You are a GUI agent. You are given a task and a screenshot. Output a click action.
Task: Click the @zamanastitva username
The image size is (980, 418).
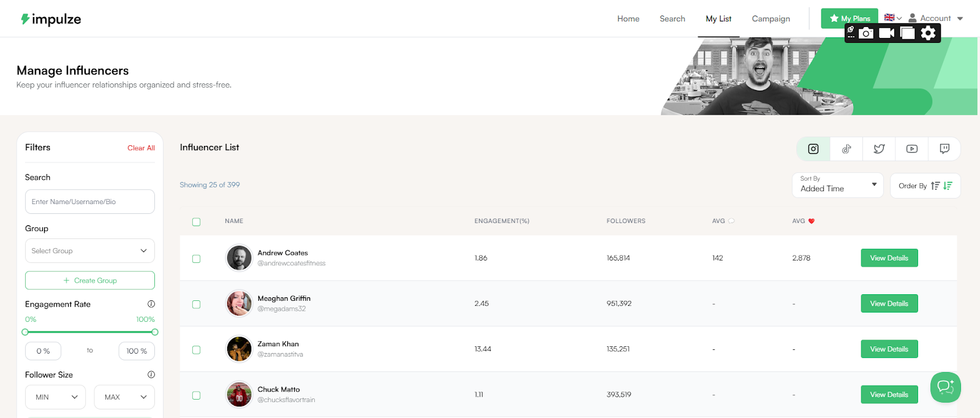click(x=281, y=354)
